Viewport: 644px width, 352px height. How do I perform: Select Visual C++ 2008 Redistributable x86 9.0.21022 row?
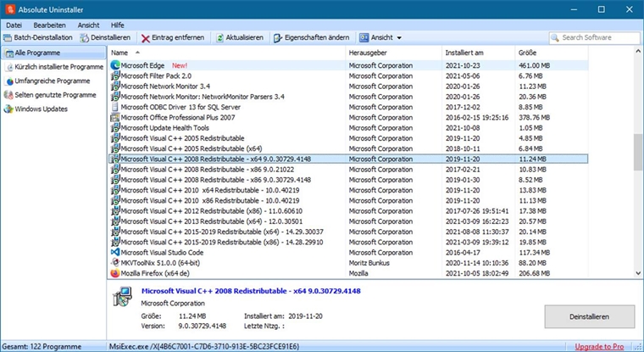coord(349,169)
